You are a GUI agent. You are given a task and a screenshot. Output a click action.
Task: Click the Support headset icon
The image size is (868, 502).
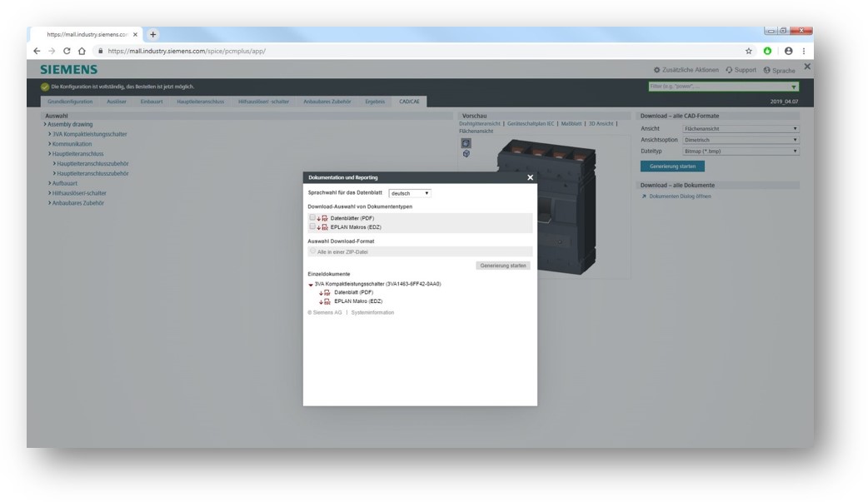point(729,70)
